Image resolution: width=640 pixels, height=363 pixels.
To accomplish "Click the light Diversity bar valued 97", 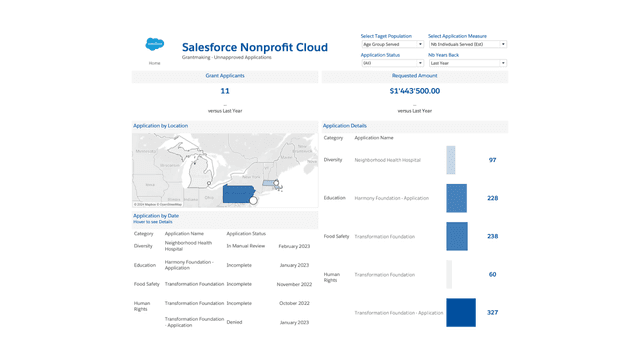I will (451, 160).
